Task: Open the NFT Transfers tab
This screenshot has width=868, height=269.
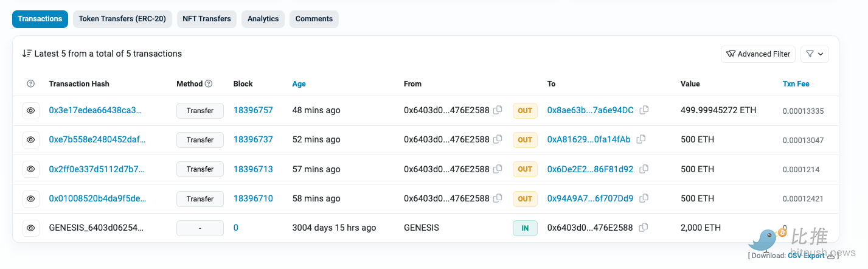Action: (x=207, y=19)
